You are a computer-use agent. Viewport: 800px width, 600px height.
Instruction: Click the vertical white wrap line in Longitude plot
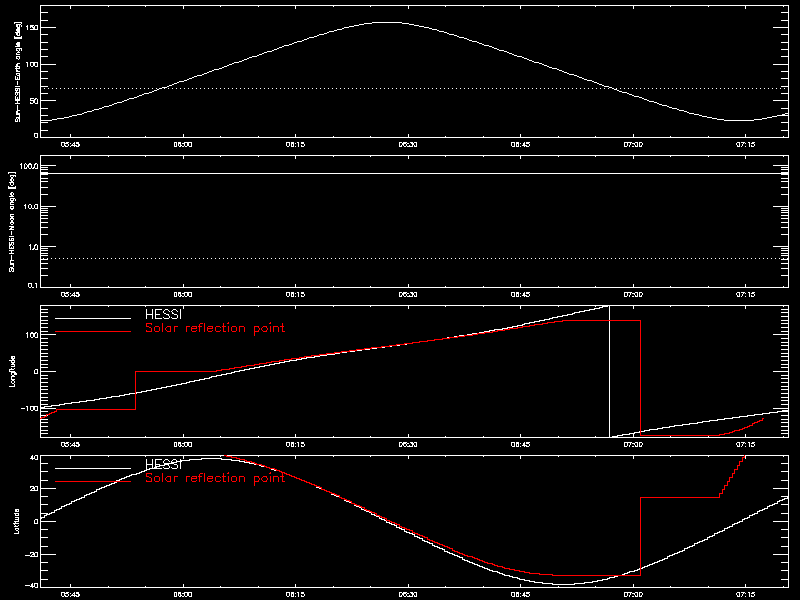(x=610, y=371)
